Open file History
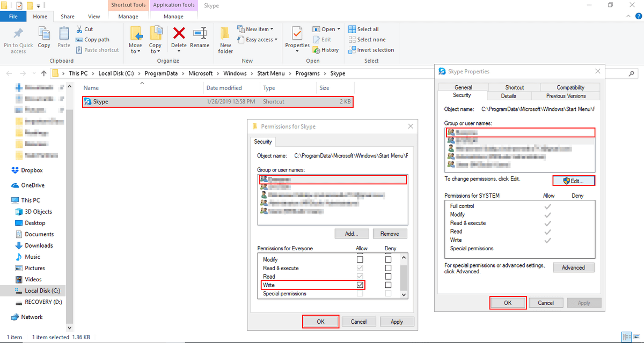 (325, 50)
